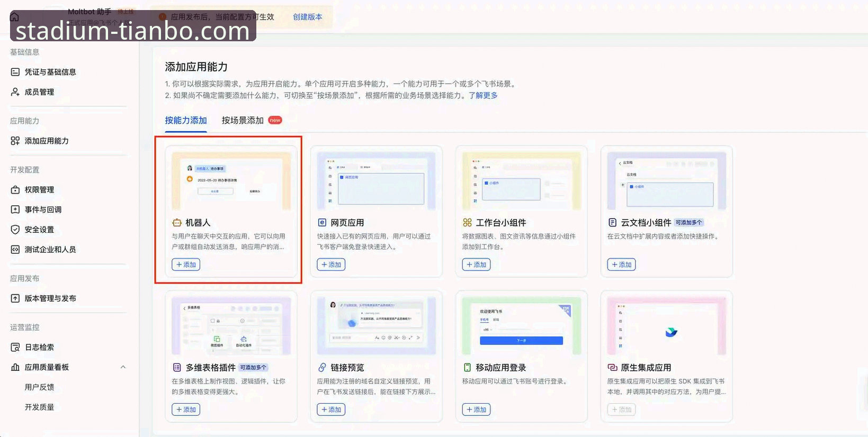Add the 移动应用登录 capability
Viewport: 868px width, 437px height.
coord(476,409)
